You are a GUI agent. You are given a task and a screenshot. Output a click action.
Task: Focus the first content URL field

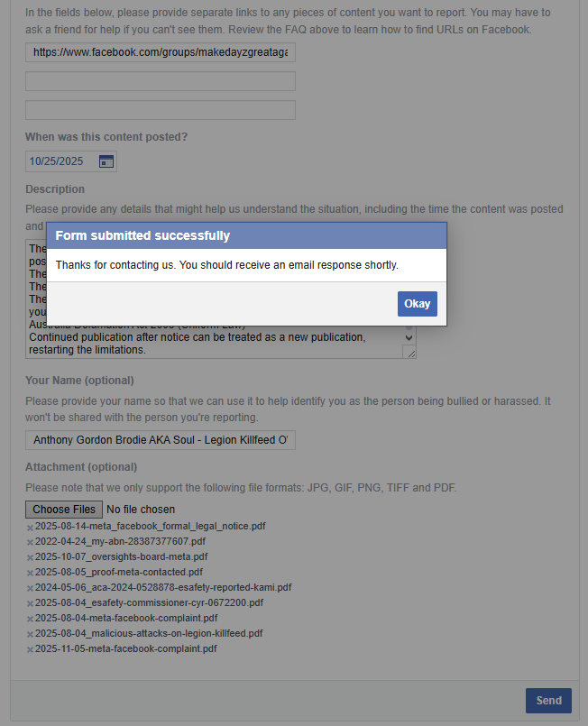point(161,52)
